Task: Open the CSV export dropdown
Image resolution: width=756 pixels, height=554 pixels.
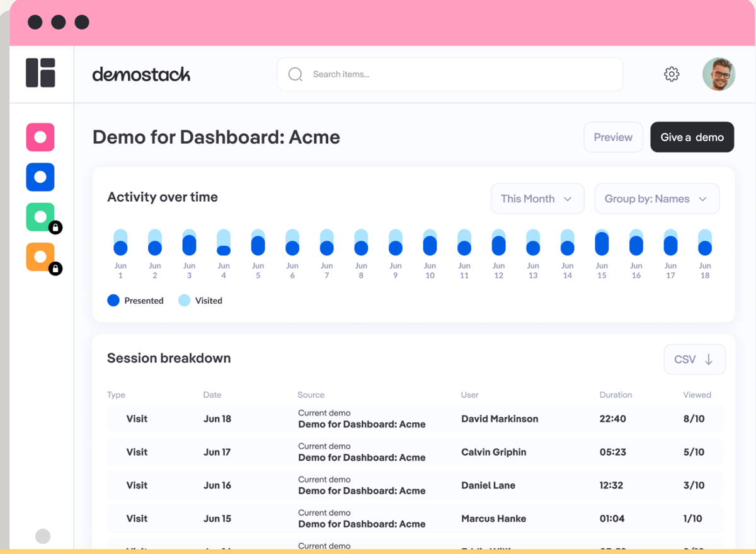Action: click(x=694, y=359)
